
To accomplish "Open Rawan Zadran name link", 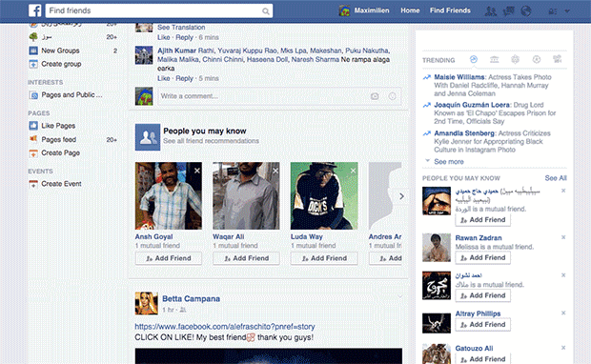I will [479, 238].
